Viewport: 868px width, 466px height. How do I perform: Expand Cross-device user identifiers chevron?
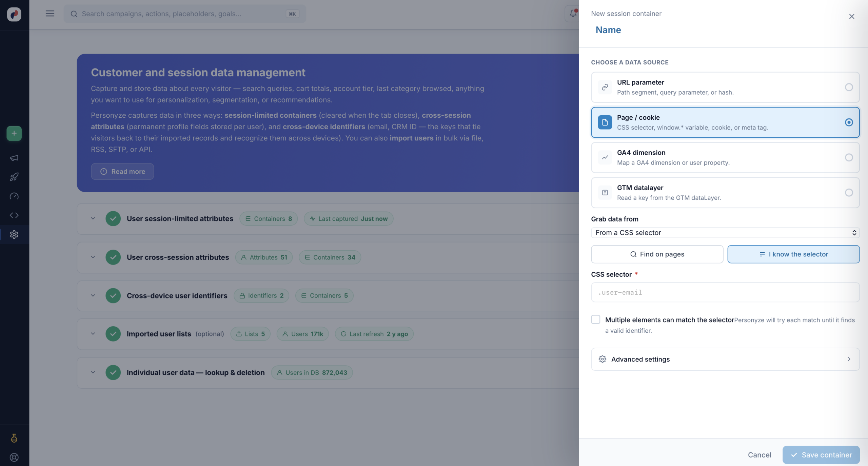93,296
